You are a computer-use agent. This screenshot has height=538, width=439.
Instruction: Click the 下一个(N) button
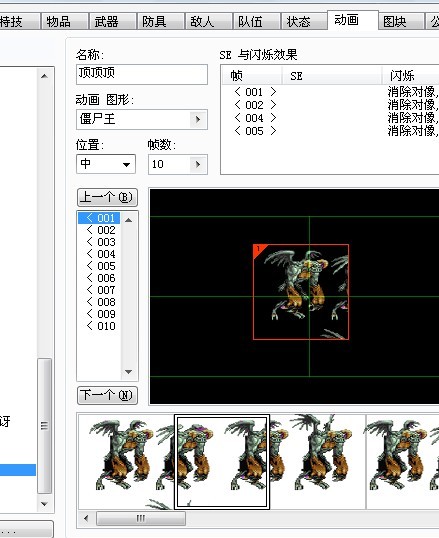(x=107, y=395)
